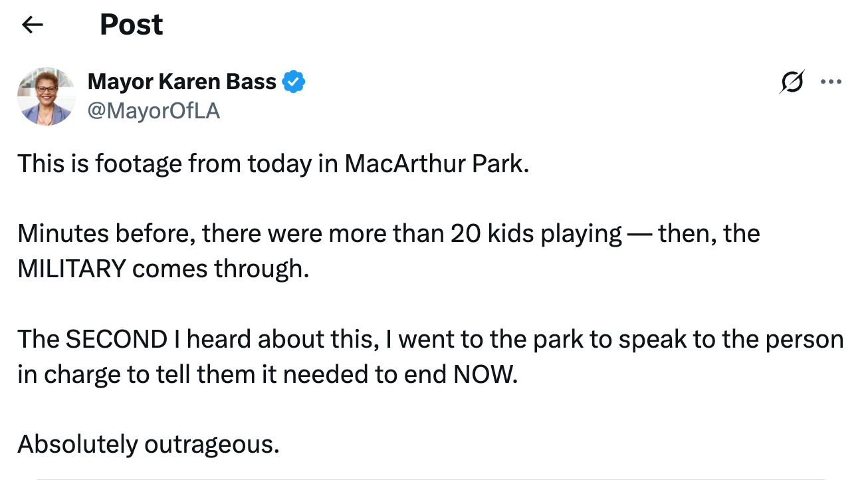Click the capitalized word "MILITARY" in the post
This screenshot has height=480, width=868.
[x=73, y=269]
